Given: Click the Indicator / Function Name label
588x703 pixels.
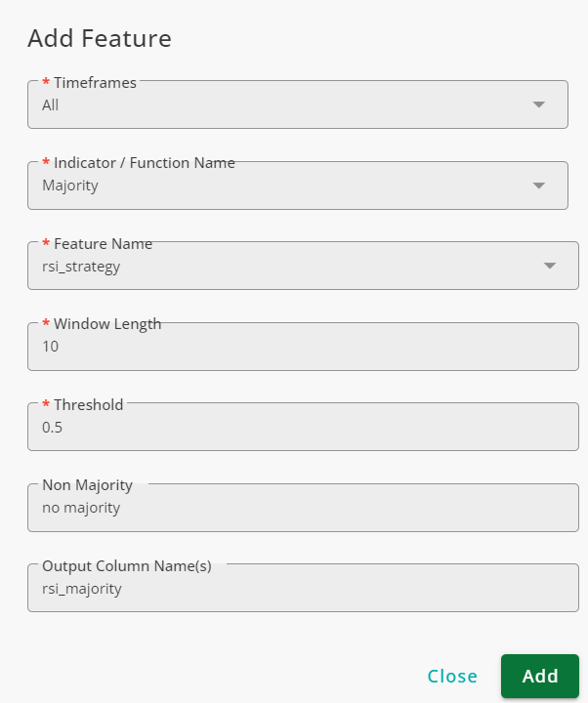Looking at the screenshot, I should (x=145, y=163).
